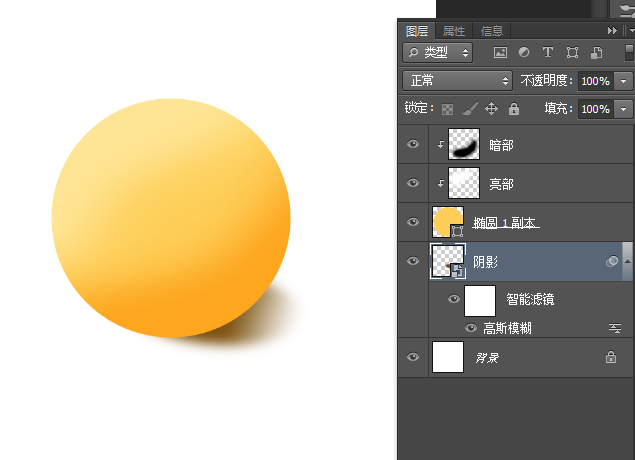Toggle 高斯模糊 filter visibility eye
Viewport: 635px width, 460px height.
click(471, 328)
